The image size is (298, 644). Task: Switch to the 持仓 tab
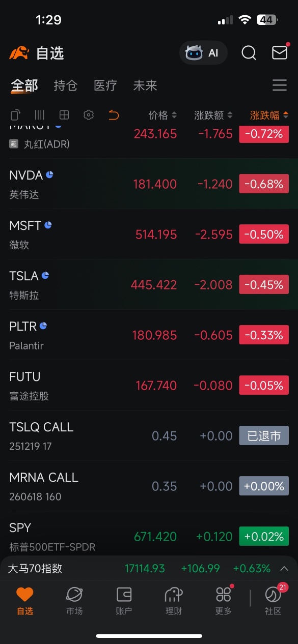click(66, 85)
